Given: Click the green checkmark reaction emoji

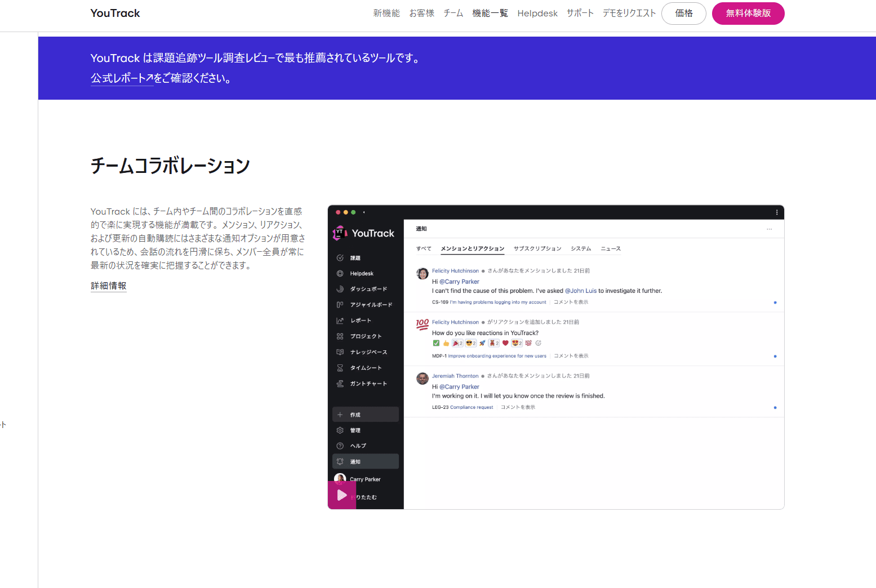Looking at the screenshot, I should 436,343.
